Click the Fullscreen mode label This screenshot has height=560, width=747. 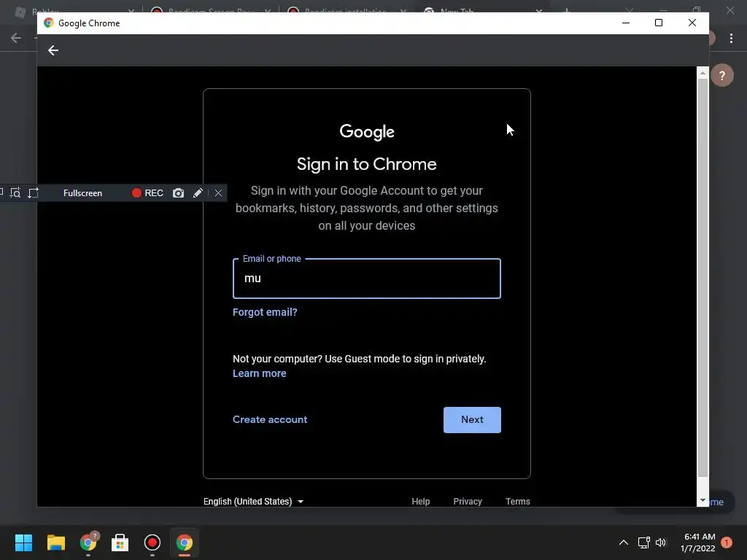82,192
